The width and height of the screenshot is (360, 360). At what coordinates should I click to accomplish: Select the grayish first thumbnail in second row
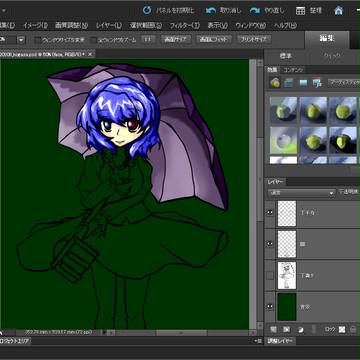pos(283,140)
